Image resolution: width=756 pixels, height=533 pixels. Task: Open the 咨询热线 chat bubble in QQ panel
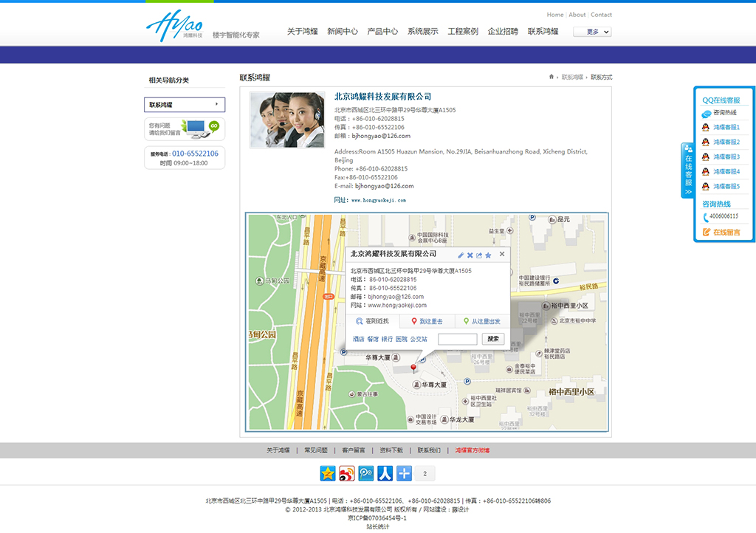720,113
